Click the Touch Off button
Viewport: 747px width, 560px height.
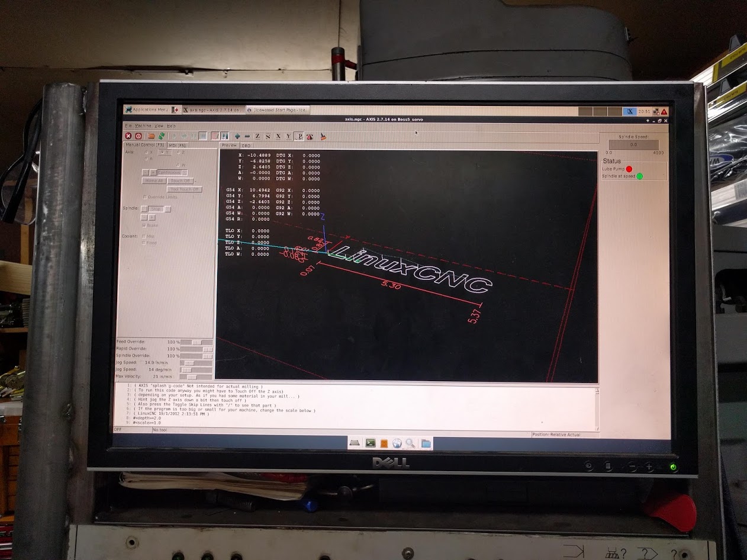[x=181, y=181]
